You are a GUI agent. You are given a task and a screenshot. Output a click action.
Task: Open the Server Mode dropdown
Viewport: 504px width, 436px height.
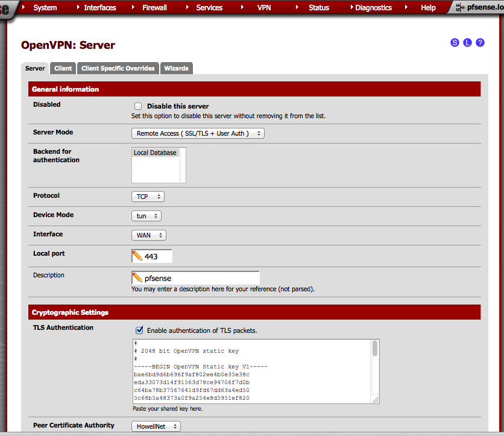coord(198,133)
